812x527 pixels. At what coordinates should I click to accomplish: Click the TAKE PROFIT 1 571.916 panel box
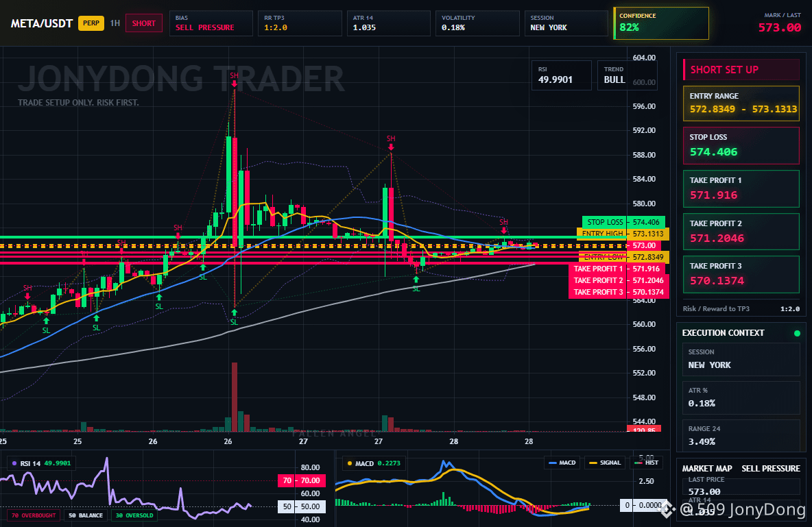[741, 188]
